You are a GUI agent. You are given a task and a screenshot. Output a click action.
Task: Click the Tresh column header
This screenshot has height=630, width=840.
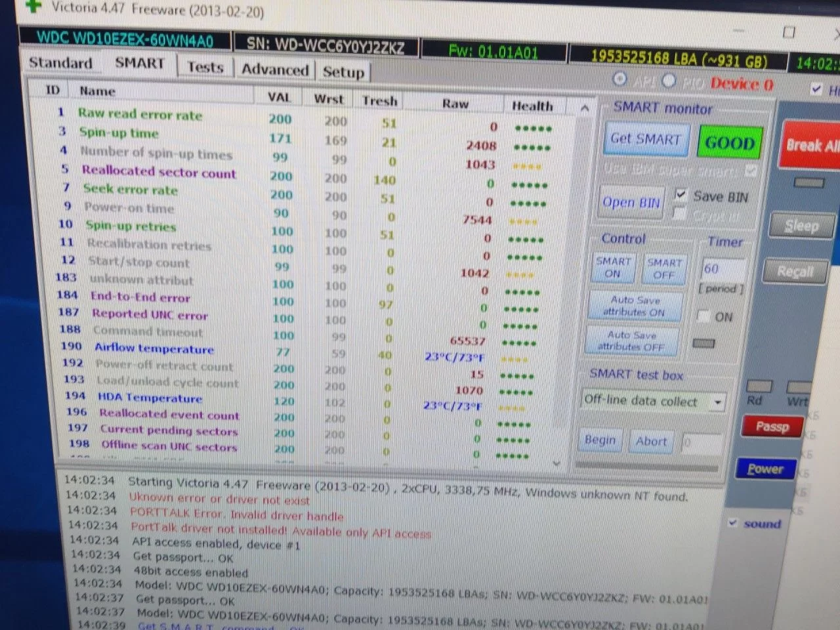(x=379, y=101)
